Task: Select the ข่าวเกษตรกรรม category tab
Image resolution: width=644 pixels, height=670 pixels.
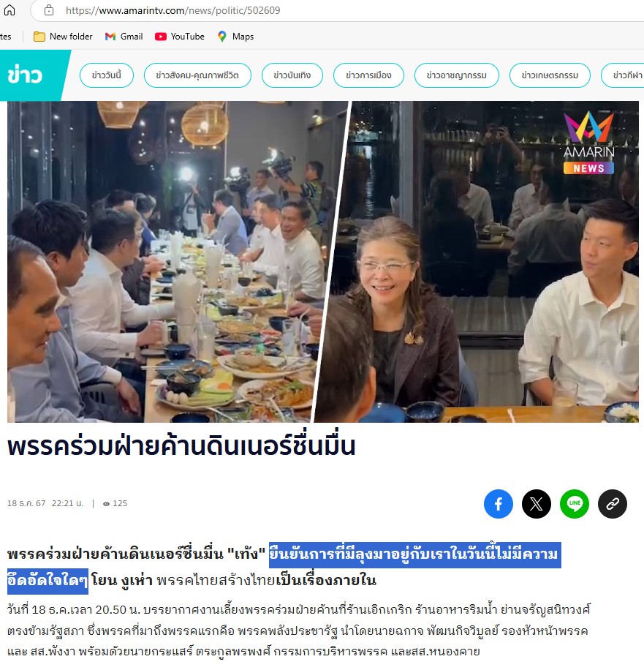Action: tap(550, 75)
